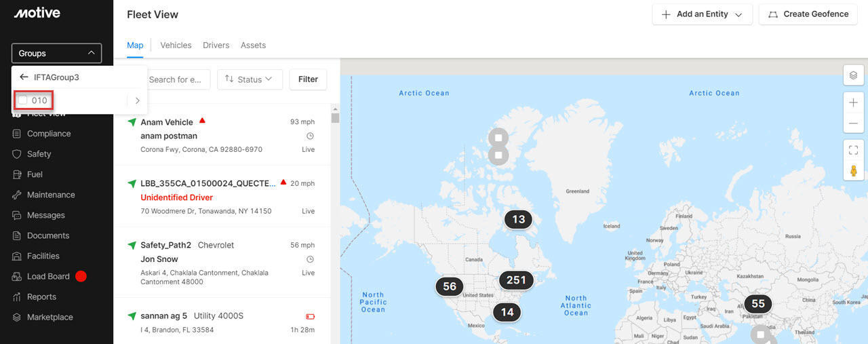This screenshot has height=344, width=868.
Task: Switch to the Vehicles tab
Action: point(176,45)
